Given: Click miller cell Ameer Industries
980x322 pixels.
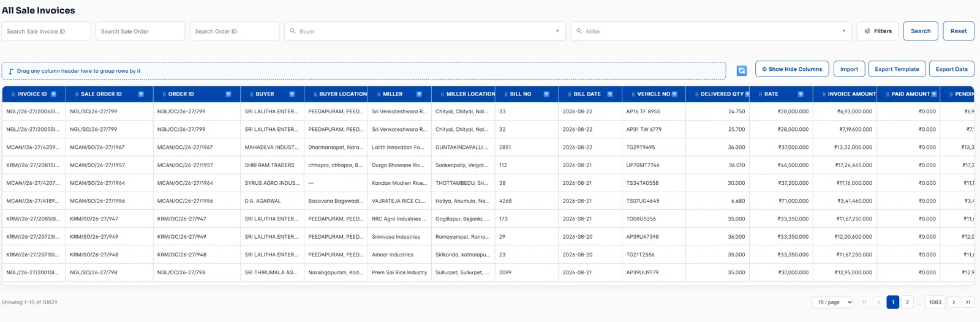Looking at the screenshot, I should [x=399, y=255].
